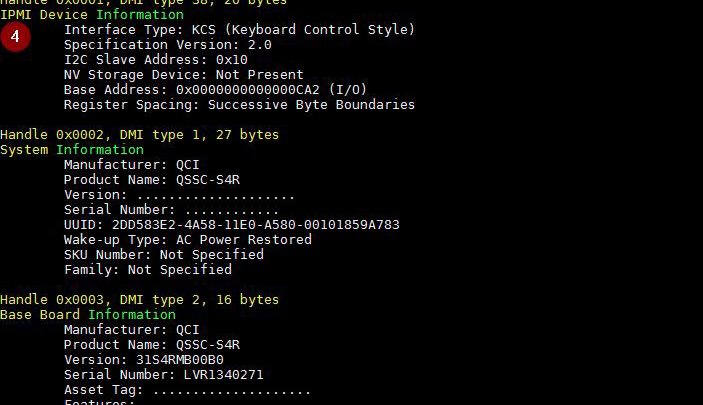Click the Handle 0x0003 DMI type 2 line
Image resolution: width=703 pixels, height=405 pixels.
[139, 300]
